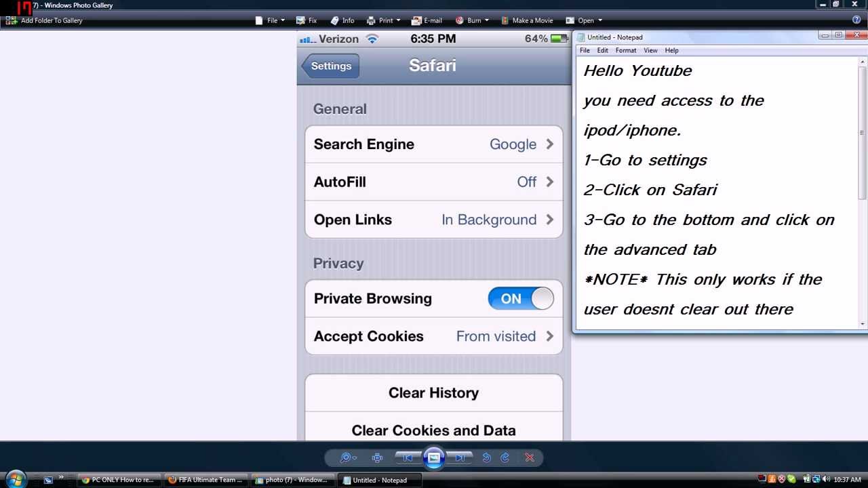The width and height of the screenshot is (868, 488).
Task: Tap Open Links In Background row
Action: [x=434, y=220]
